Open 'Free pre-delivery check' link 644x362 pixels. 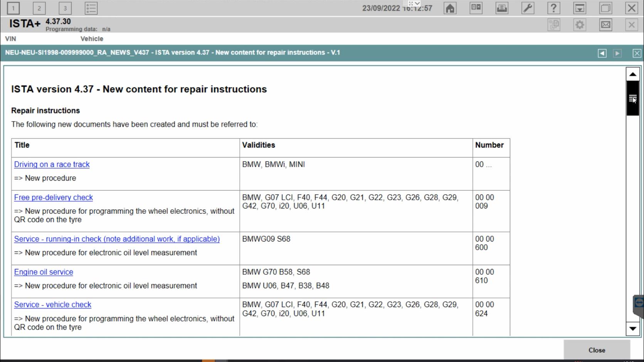tap(54, 198)
